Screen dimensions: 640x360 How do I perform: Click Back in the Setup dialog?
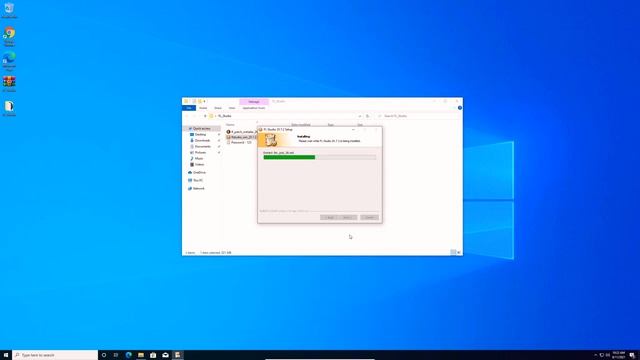point(329,218)
